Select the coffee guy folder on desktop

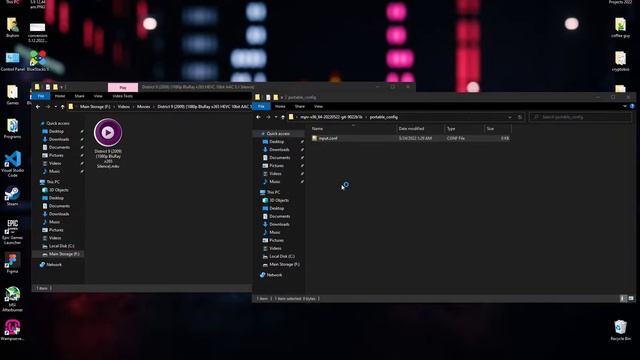(620, 28)
